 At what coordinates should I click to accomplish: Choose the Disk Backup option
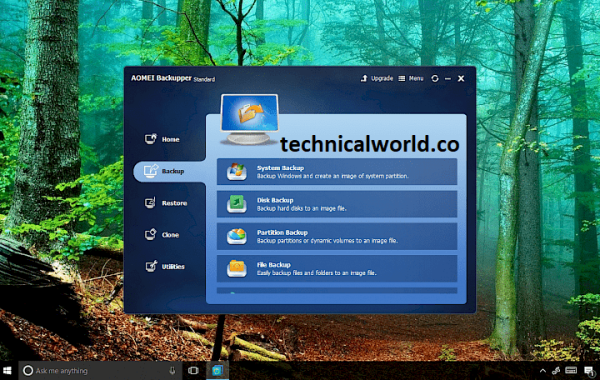click(337, 204)
